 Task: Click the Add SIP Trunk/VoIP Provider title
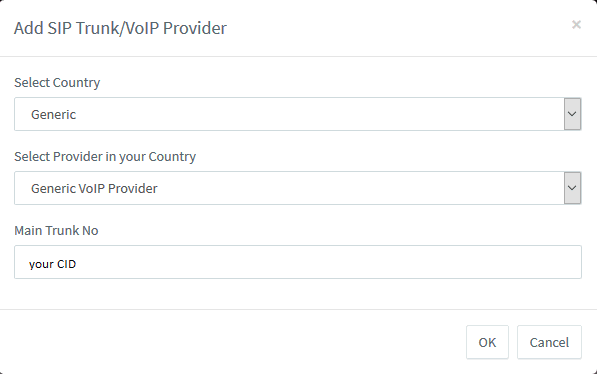[120, 29]
